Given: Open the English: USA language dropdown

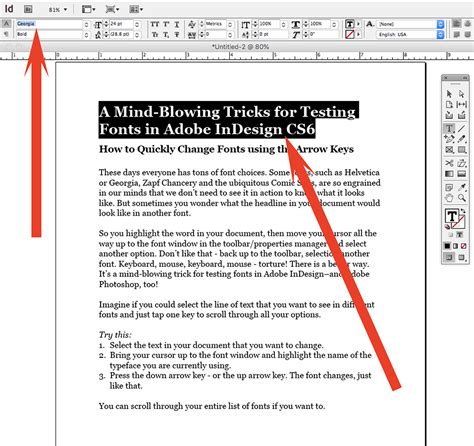Looking at the screenshot, I should (440, 34).
